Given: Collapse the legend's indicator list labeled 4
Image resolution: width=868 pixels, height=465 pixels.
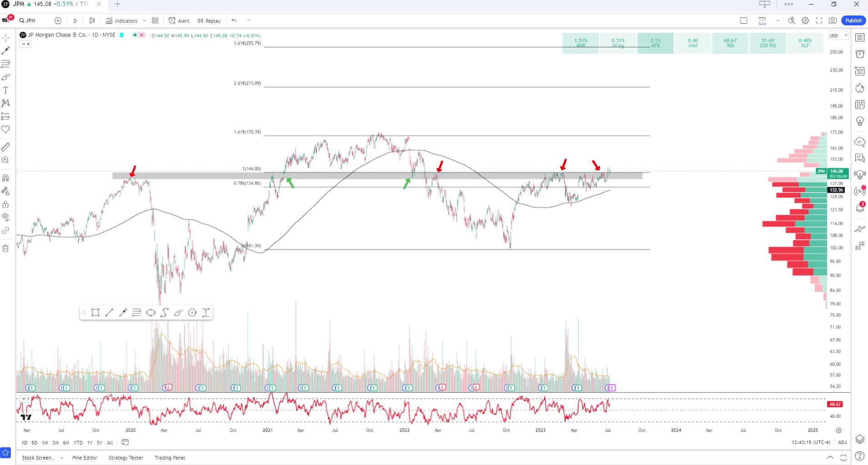Looking at the screenshot, I should (x=25, y=44).
